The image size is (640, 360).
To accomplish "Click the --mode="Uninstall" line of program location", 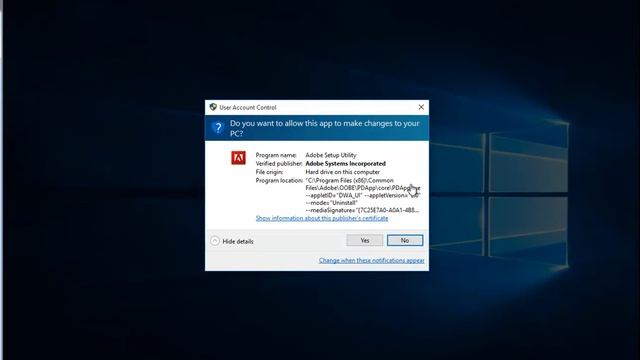I will [331, 203].
